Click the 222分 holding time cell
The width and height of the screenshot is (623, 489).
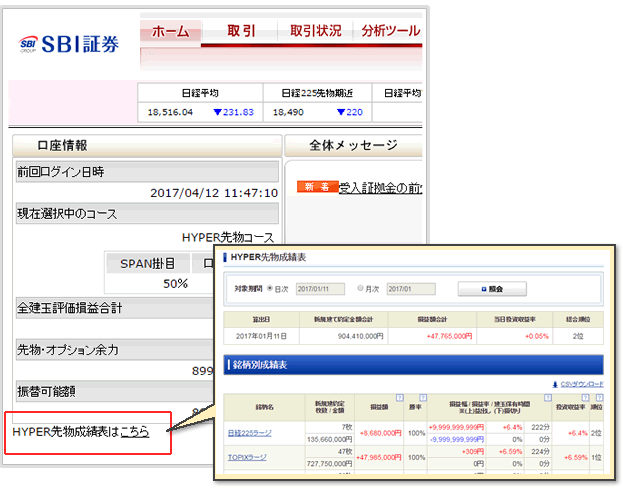pyautogui.click(x=540, y=427)
